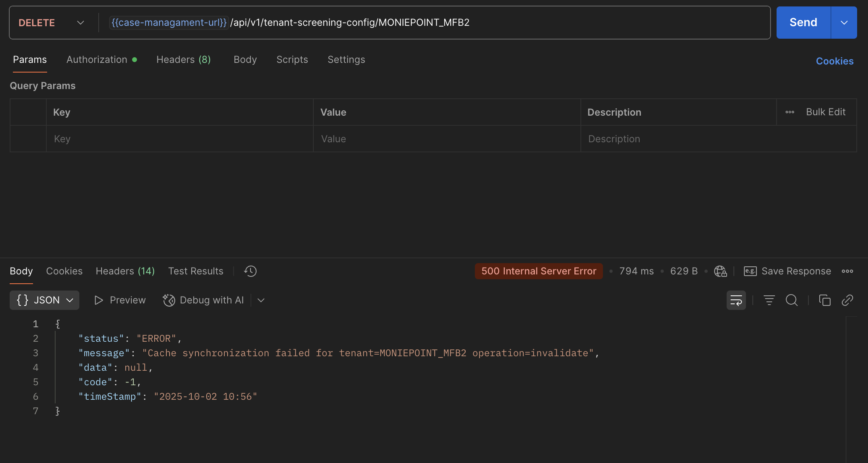Click the network globe lock icon
This screenshot has height=463, width=868.
point(720,271)
